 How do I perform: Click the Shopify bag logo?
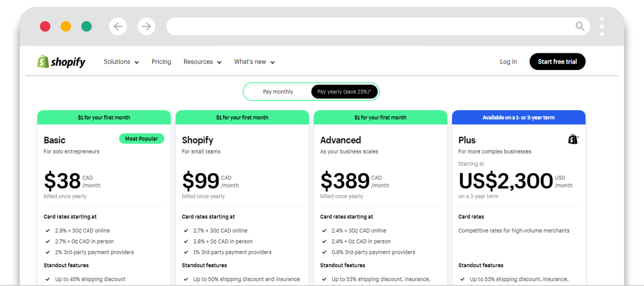click(x=43, y=61)
